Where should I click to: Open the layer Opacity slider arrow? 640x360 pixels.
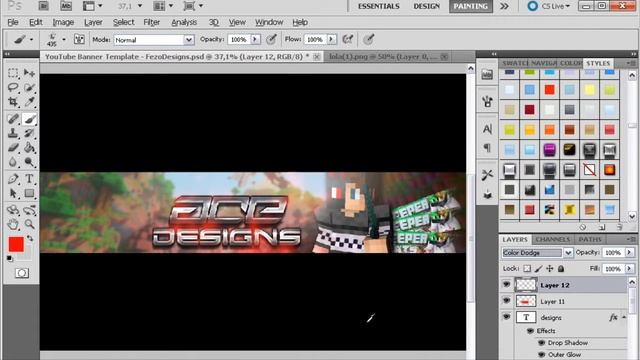[x=629, y=253]
